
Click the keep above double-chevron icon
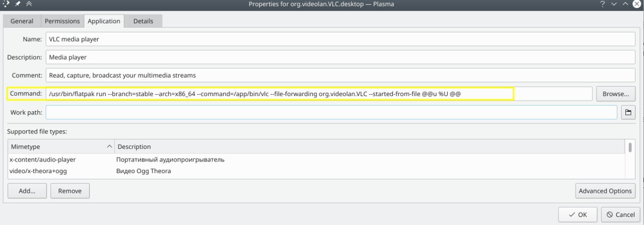pos(29,4)
